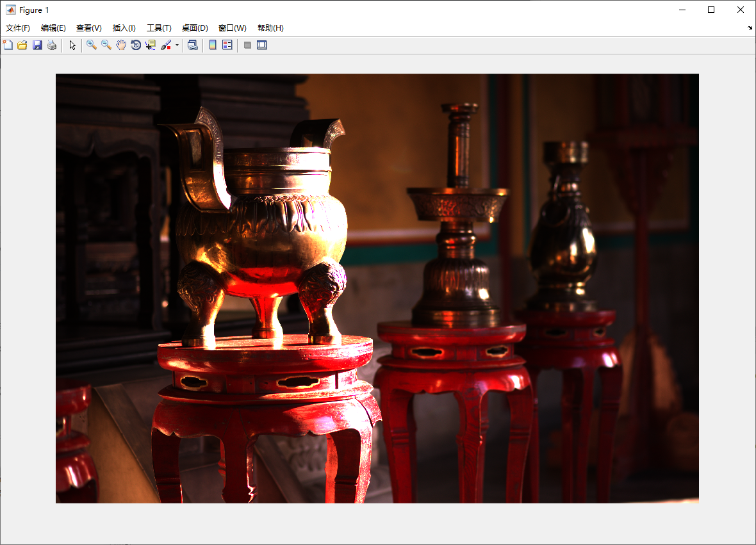
Task: Minimize the Figure 1 window
Action: click(682, 10)
